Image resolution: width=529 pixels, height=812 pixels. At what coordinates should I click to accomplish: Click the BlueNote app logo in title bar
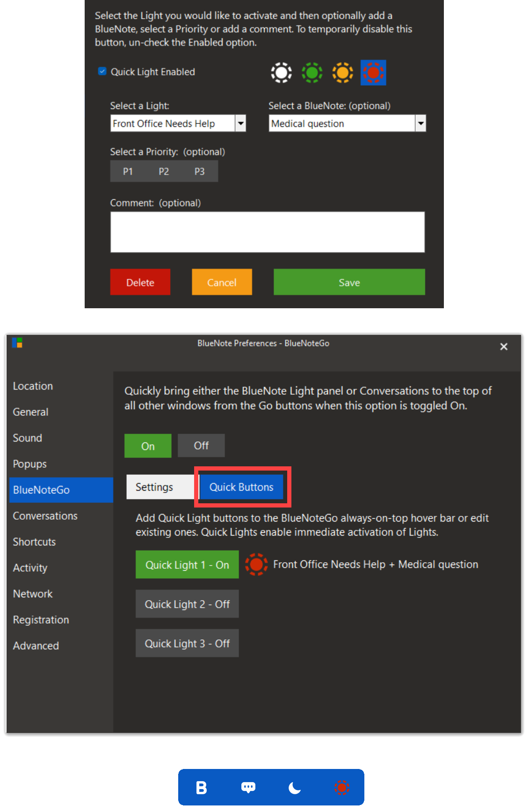click(17, 343)
